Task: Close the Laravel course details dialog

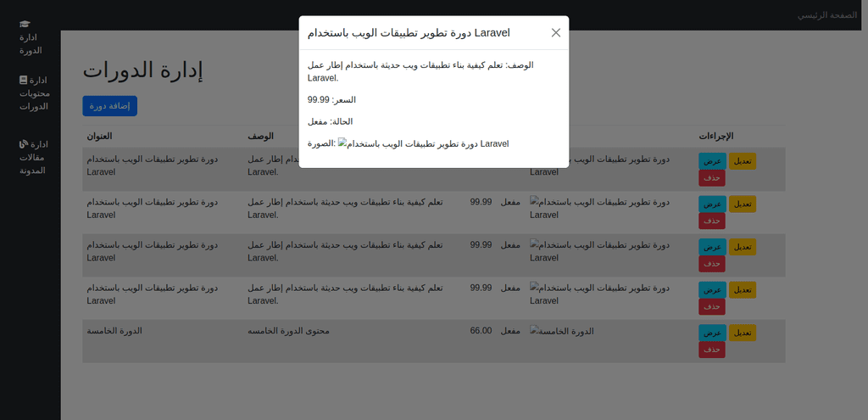Action: (556, 33)
